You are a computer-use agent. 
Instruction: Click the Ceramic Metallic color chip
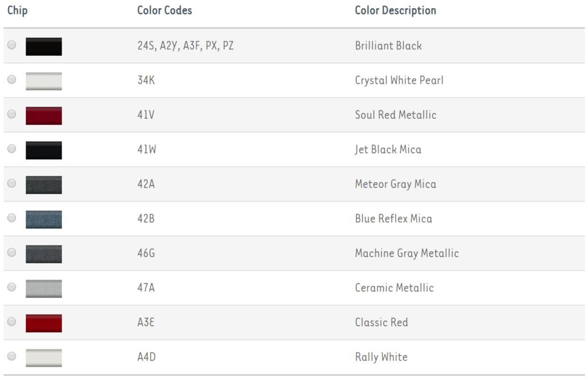(44, 289)
